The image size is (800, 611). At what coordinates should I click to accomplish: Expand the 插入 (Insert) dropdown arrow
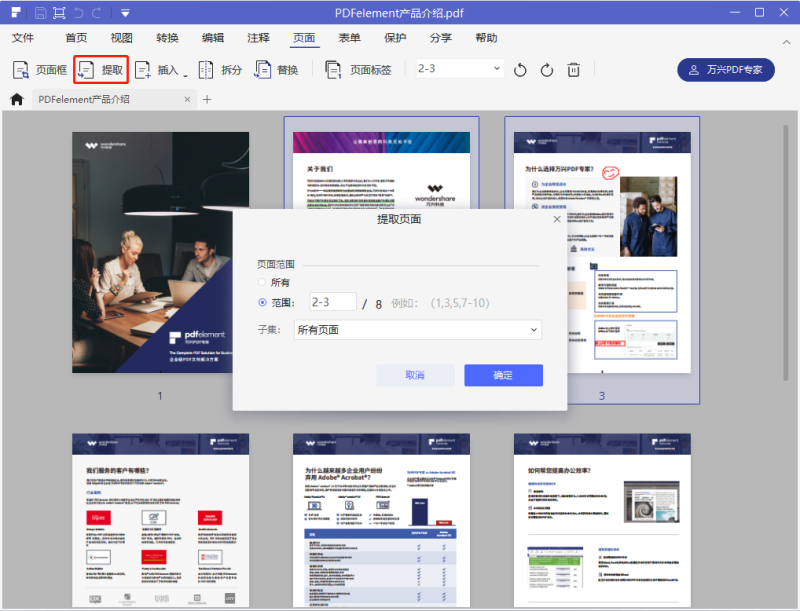(185, 74)
